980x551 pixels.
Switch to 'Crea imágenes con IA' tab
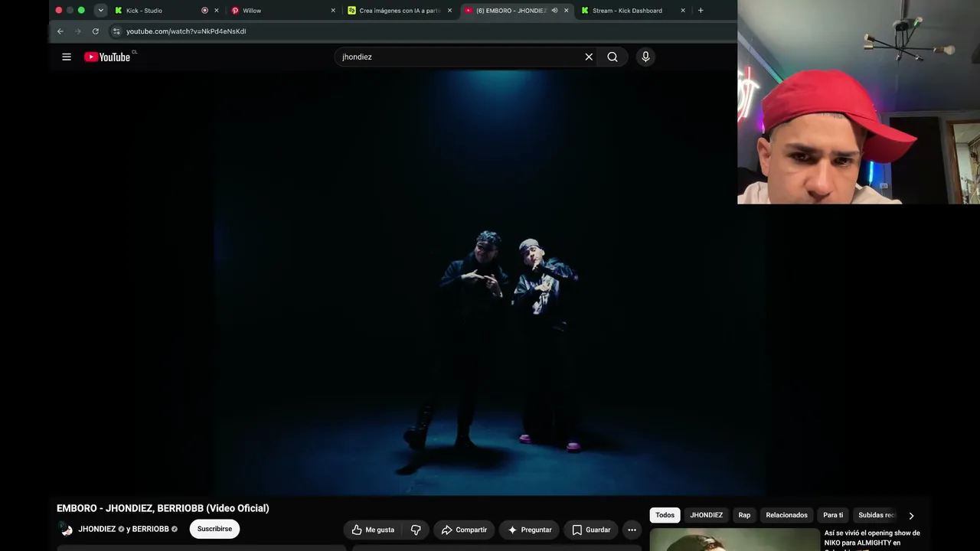(x=400, y=11)
